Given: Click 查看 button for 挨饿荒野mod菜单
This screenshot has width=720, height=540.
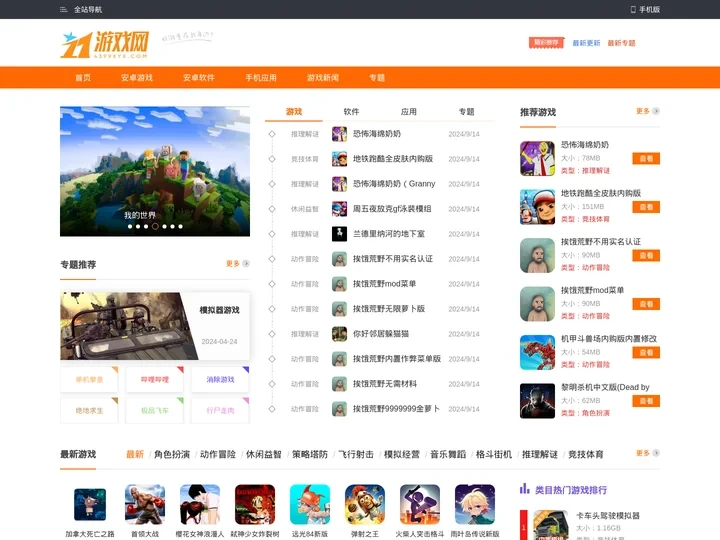Looking at the screenshot, I should [x=646, y=304].
